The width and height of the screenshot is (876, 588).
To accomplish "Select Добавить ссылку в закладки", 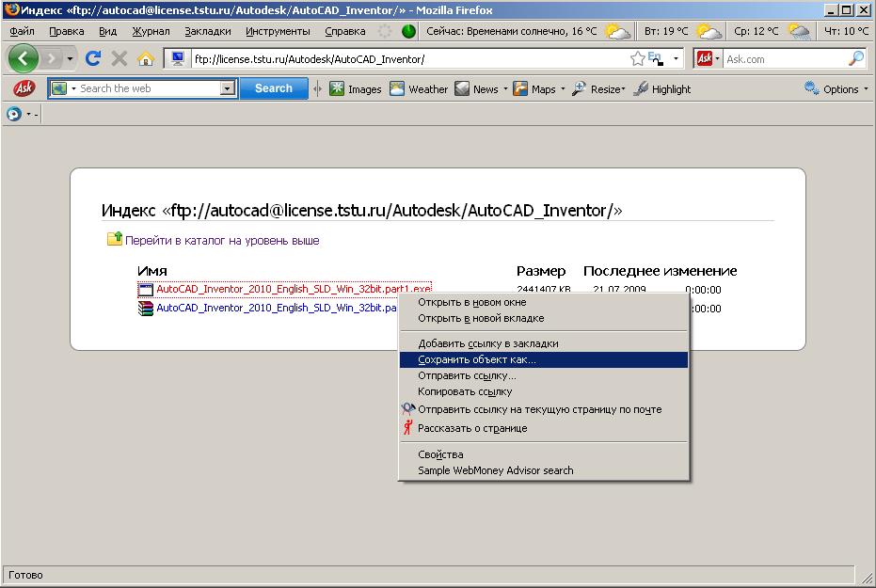I will point(543,343).
